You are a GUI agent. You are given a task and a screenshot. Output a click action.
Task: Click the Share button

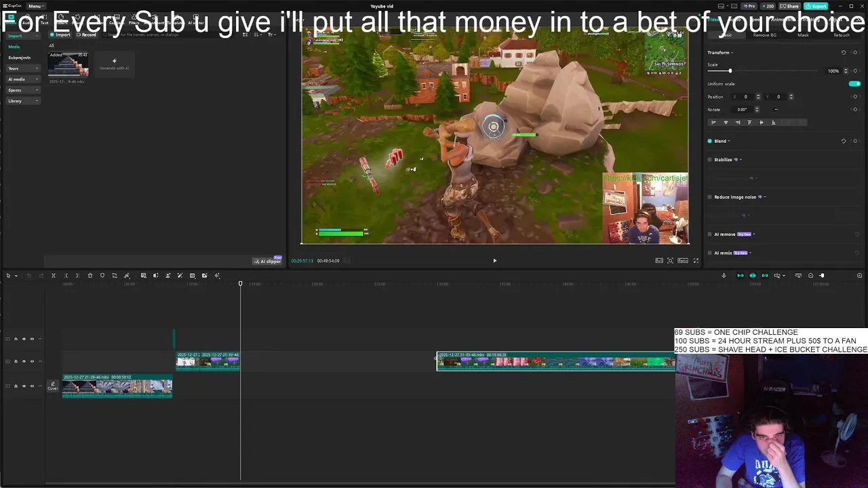(x=790, y=6)
